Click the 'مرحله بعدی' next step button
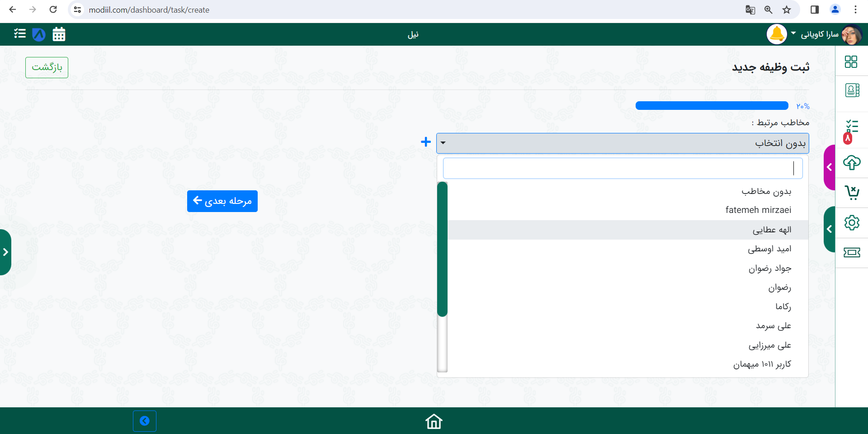Screen dimensions: 868x434 pos(222,201)
